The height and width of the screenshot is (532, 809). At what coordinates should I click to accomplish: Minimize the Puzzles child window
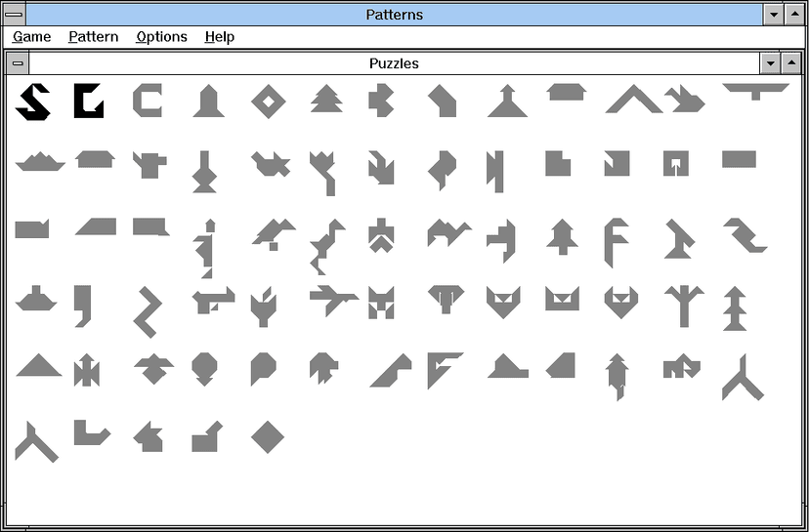pyautogui.click(x=770, y=63)
